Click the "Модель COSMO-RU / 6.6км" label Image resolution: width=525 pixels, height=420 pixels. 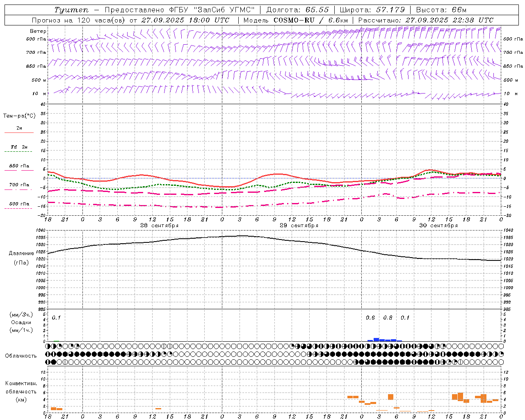296,20
